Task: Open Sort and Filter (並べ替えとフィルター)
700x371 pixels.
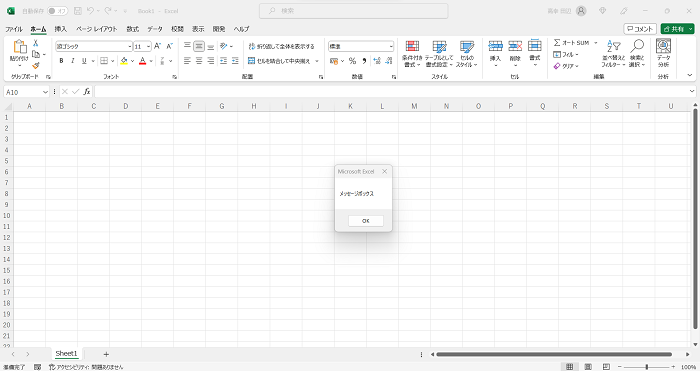Action: 613,54
